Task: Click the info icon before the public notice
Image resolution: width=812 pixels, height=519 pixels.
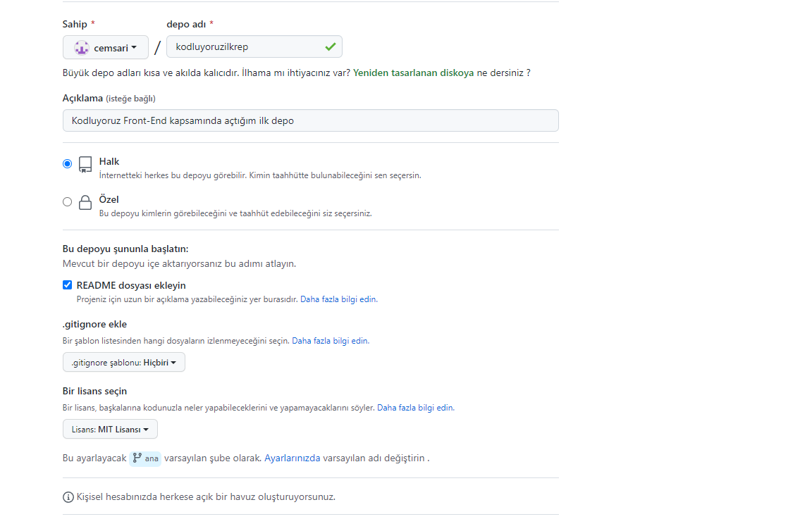Action: (67, 496)
